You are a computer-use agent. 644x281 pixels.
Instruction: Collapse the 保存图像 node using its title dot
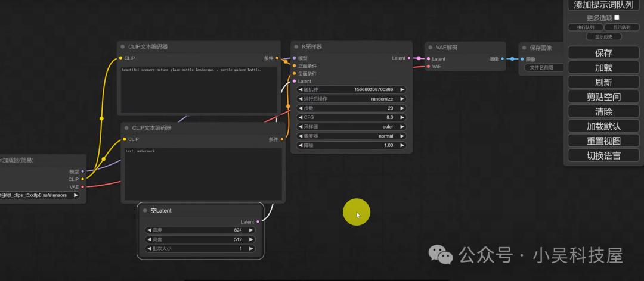coord(524,48)
